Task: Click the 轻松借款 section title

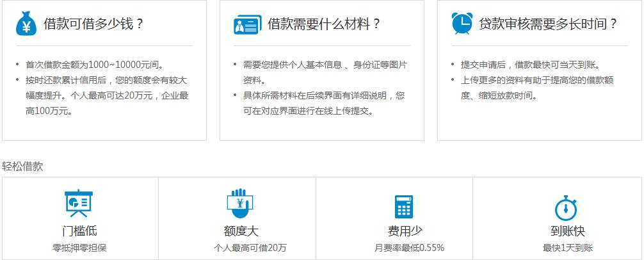Action: coord(22,167)
